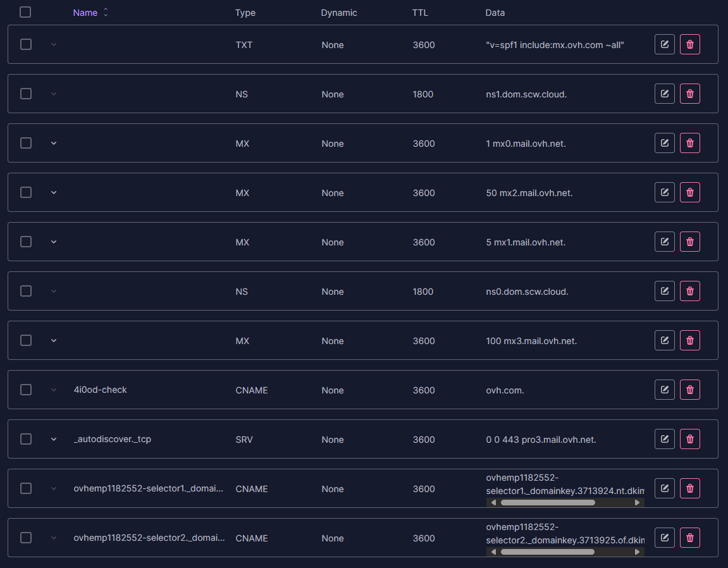Select the ns0.dom.scw.cloud record checkbox
Image resolution: width=728 pixels, height=568 pixels.
[26, 291]
